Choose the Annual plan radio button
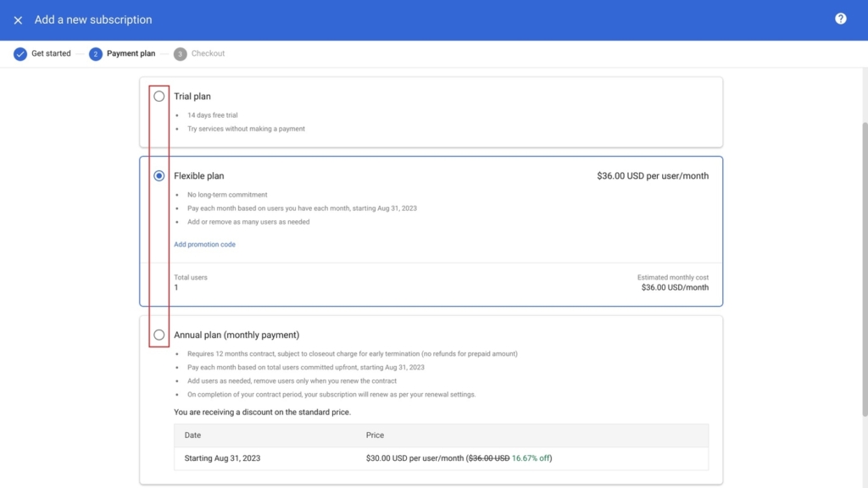The height and width of the screenshot is (488, 868). [x=159, y=334]
